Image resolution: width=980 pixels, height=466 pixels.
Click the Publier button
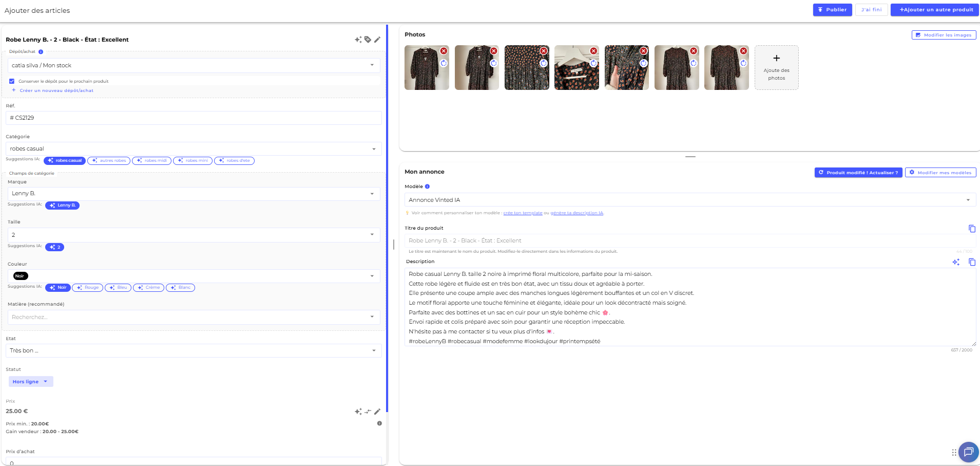tap(832, 10)
